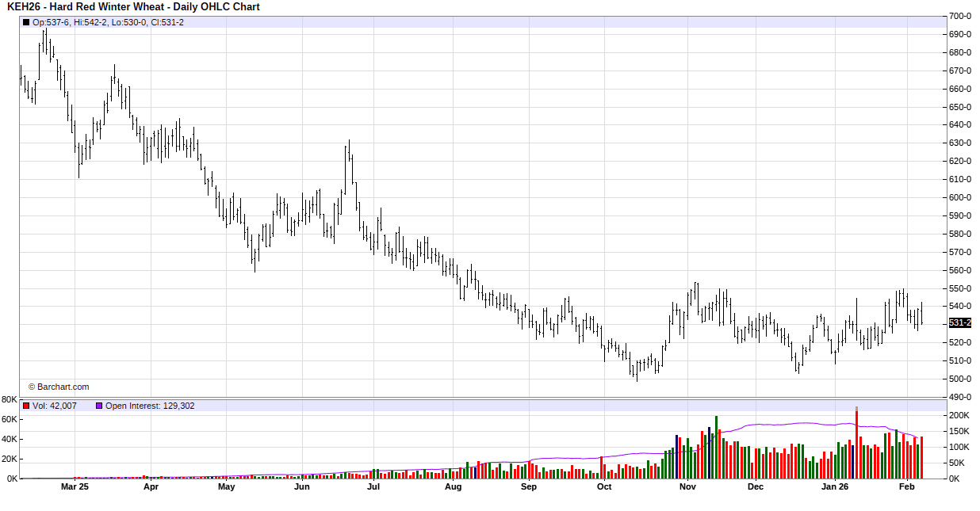Click the chart title KEH26 Hard Red Winter Wheat
This screenshot has height=511, width=980.
point(133,7)
